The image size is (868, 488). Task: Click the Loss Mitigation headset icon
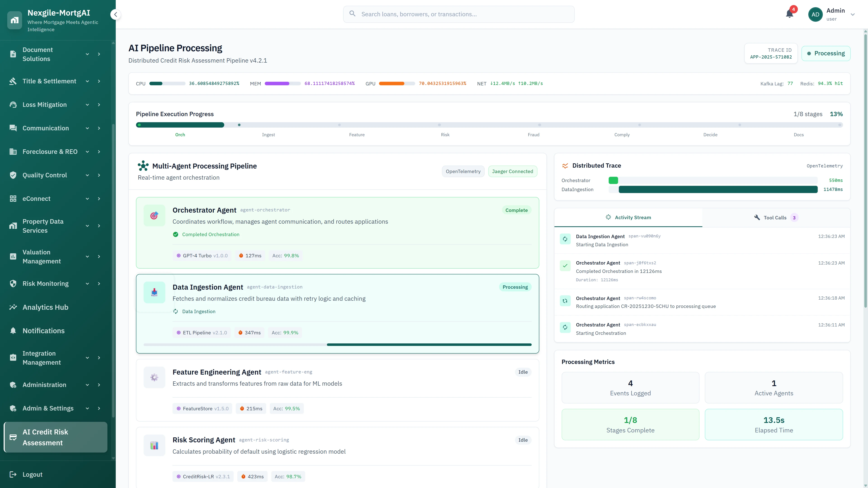coord(13,105)
